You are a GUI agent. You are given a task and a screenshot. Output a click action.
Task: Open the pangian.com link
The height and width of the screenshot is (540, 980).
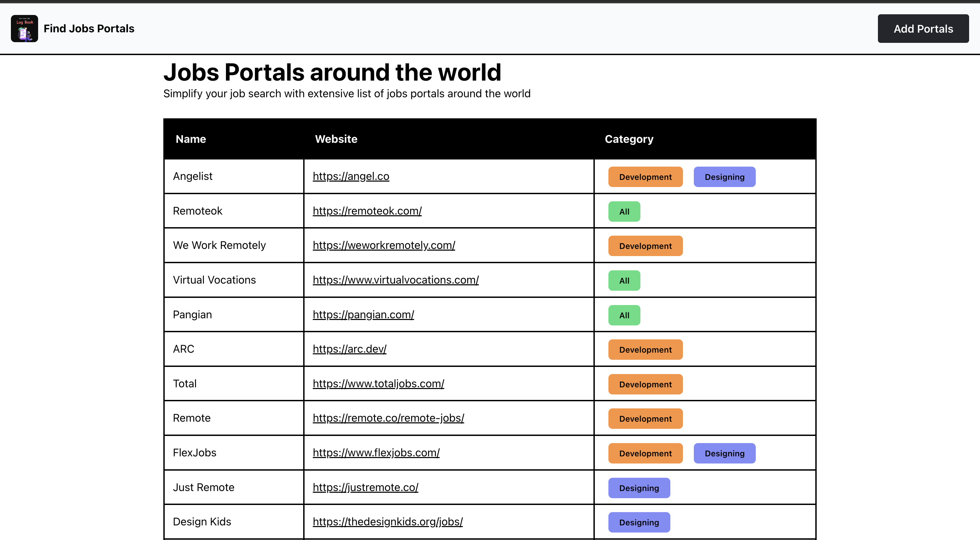click(363, 315)
